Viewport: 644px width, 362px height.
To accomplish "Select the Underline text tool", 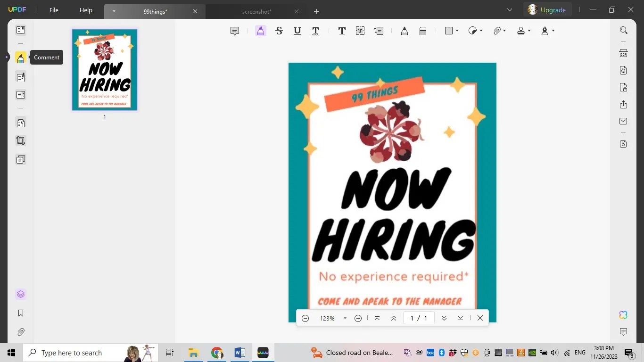I will point(297,31).
